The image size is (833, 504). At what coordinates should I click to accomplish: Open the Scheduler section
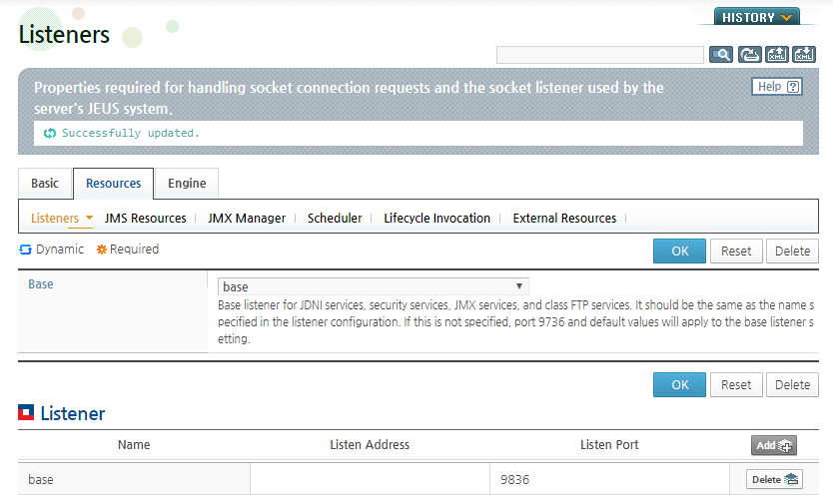tap(335, 219)
